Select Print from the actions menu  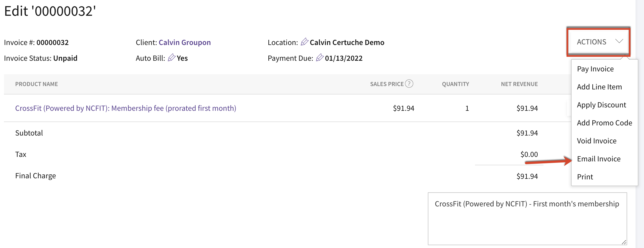click(585, 177)
